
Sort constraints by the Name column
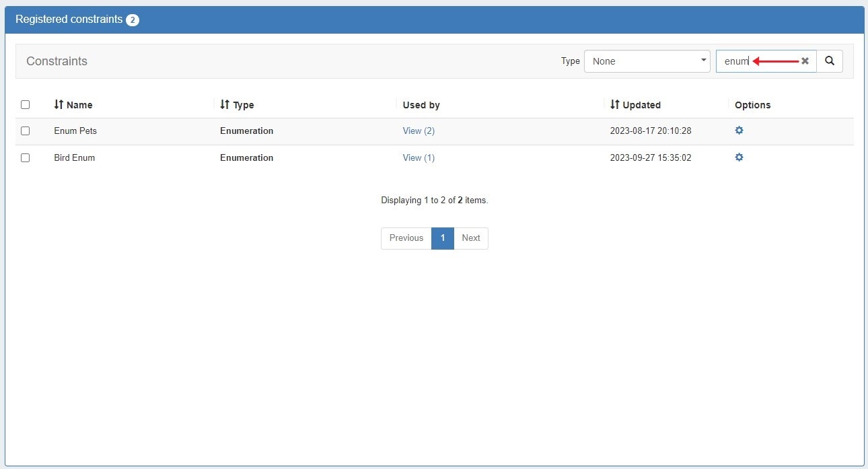73,105
